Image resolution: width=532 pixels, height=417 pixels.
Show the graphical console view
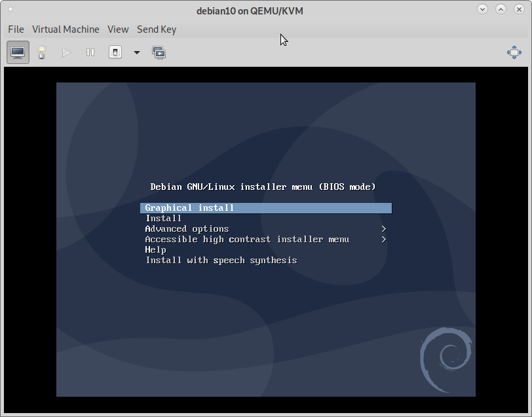pyautogui.click(x=18, y=52)
